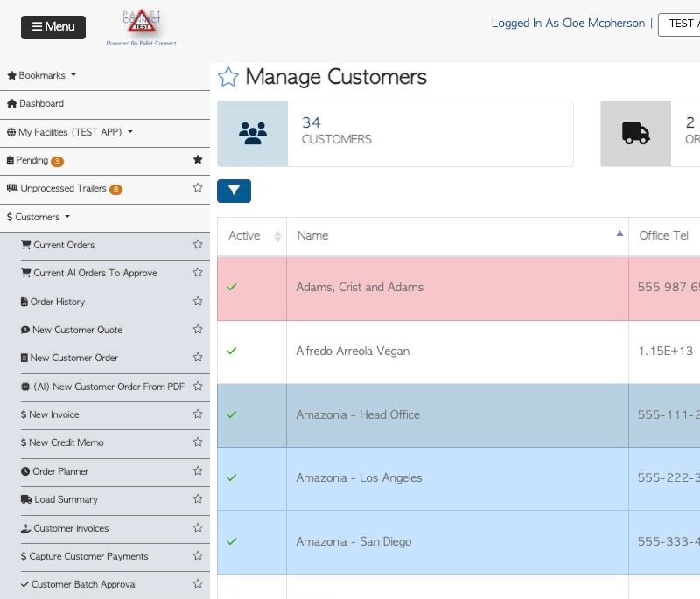Star (AI) New Customer Order From PDF

click(x=198, y=386)
